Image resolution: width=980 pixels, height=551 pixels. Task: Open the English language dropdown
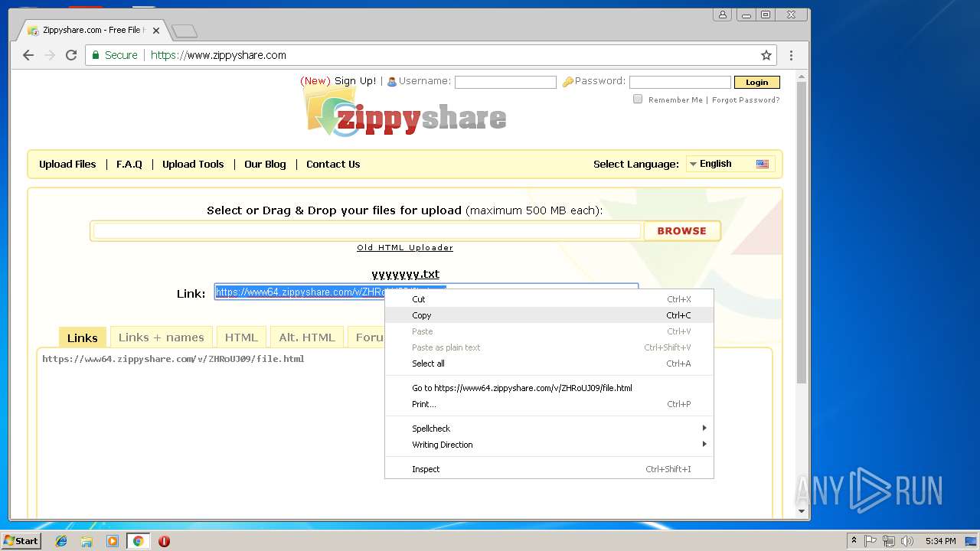730,164
